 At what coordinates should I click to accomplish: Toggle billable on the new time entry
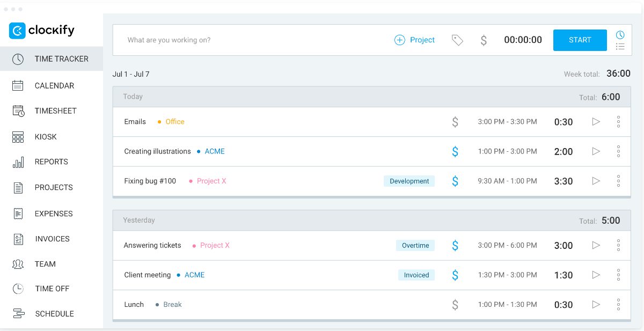pos(484,40)
